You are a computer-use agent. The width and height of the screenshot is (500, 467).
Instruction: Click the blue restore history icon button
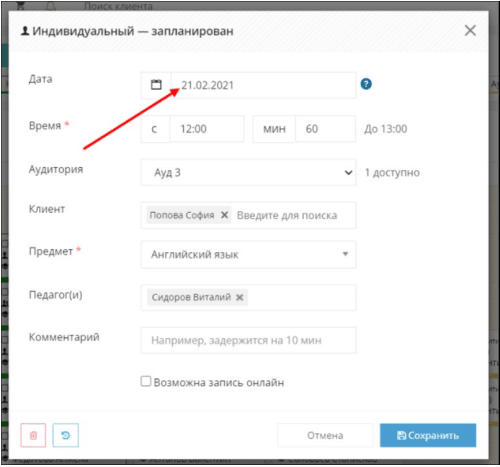pos(66,435)
